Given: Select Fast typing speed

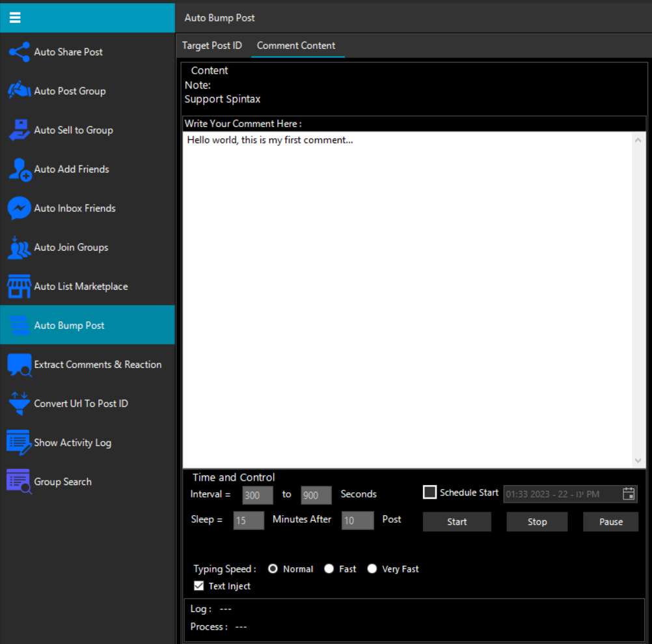Looking at the screenshot, I should point(329,568).
